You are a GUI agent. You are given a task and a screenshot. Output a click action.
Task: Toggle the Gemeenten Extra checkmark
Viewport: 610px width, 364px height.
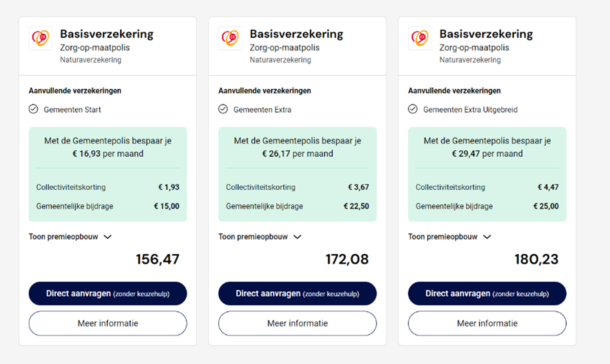223,109
